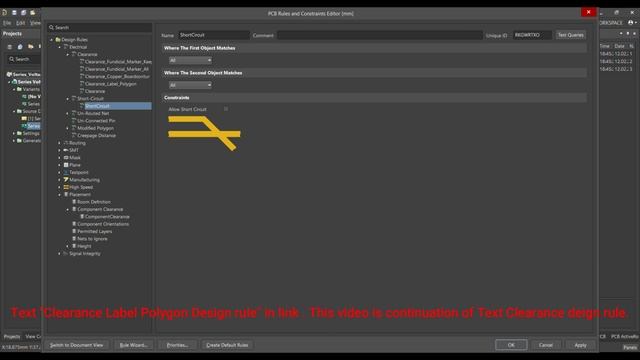
Task: Click the open folder icon in title bar
Action: (33, 13)
